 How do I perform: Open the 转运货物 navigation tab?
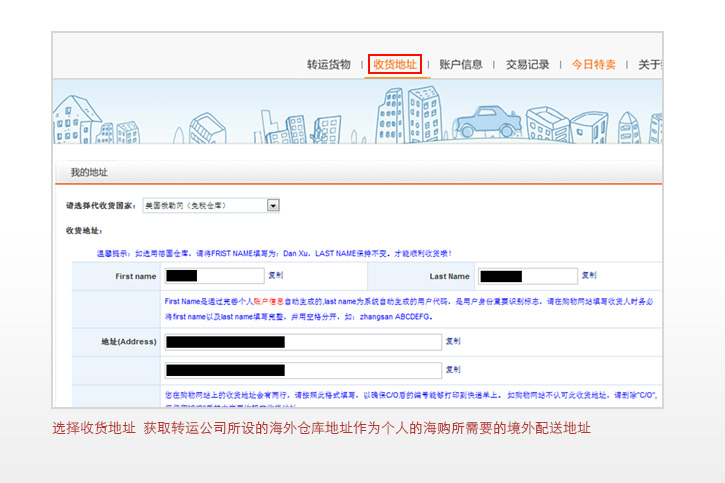tap(328, 65)
